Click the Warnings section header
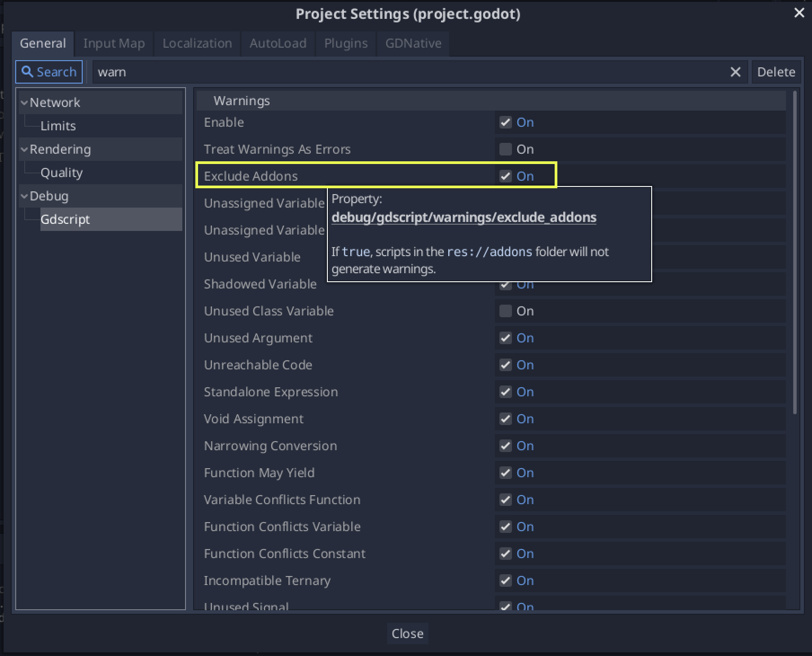 tap(491, 101)
